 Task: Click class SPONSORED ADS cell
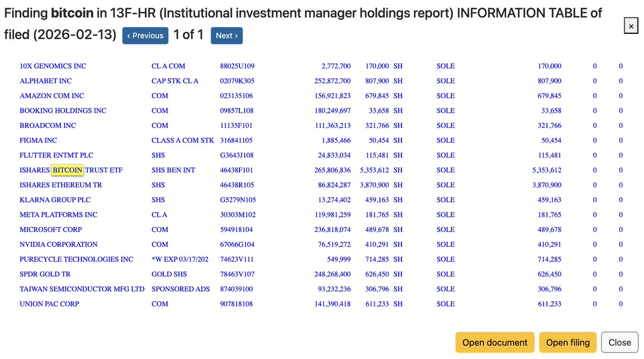click(180, 289)
